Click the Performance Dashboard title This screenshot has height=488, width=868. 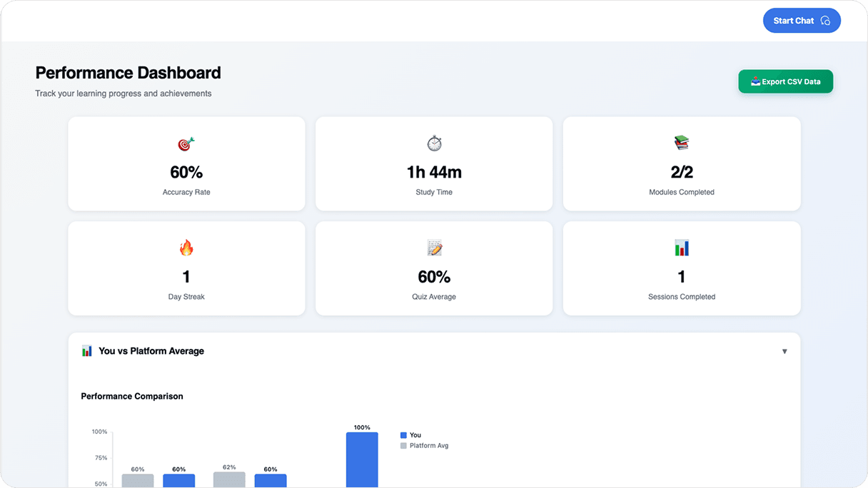point(128,73)
